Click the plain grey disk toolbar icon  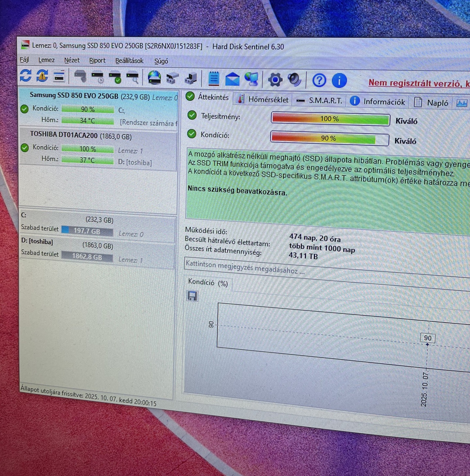80,76
